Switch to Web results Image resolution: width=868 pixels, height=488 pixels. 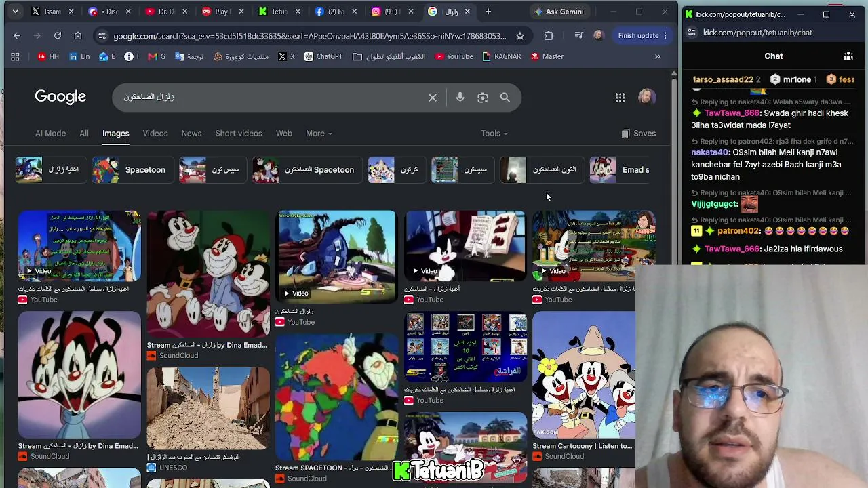284,133
